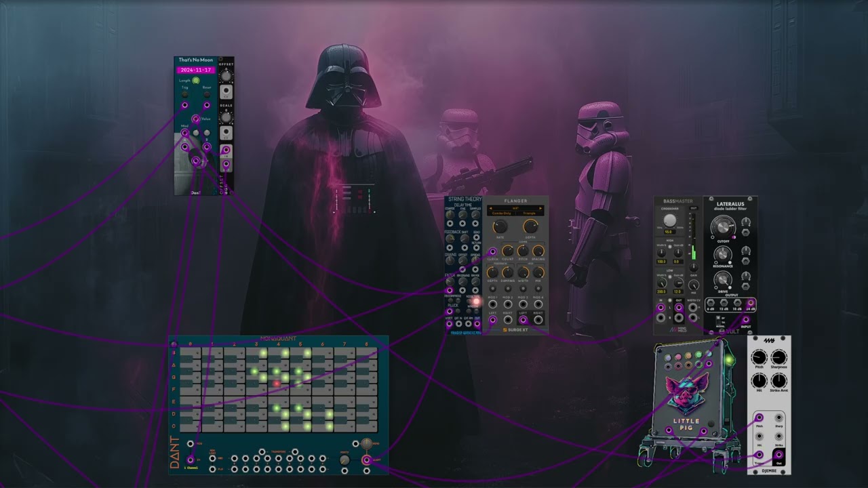This screenshot has height=488, width=868.
Task: Click the green Length button on That's No Moon
Action: tap(196, 80)
